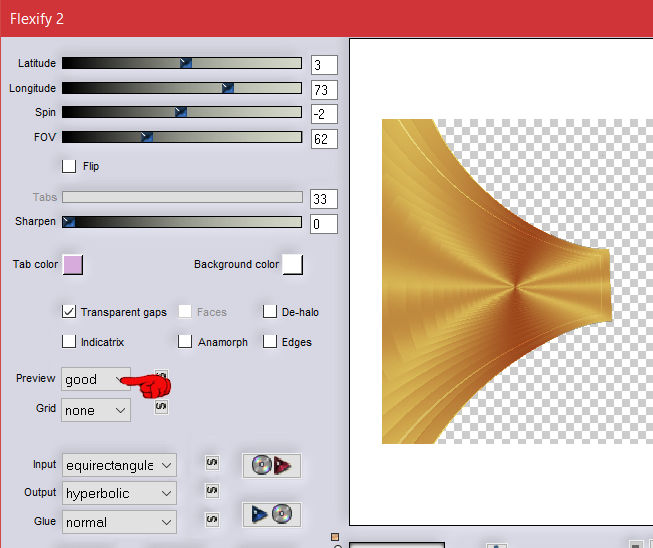Click the lock icon next to Input dropdown

point(212,463)
